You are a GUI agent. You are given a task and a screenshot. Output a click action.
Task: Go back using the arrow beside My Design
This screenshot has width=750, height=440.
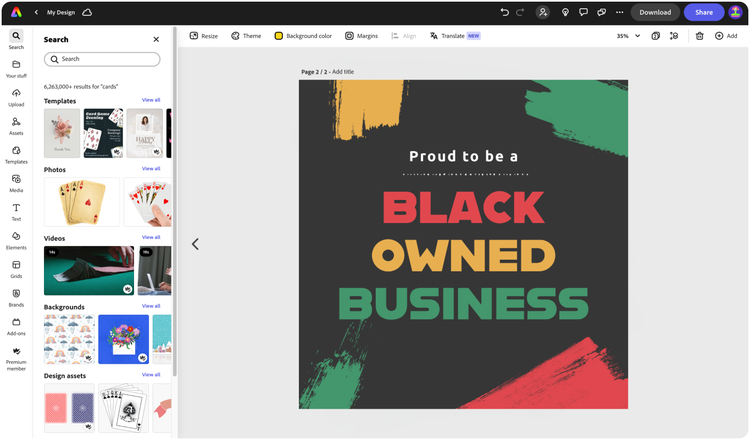pos(36,12)
